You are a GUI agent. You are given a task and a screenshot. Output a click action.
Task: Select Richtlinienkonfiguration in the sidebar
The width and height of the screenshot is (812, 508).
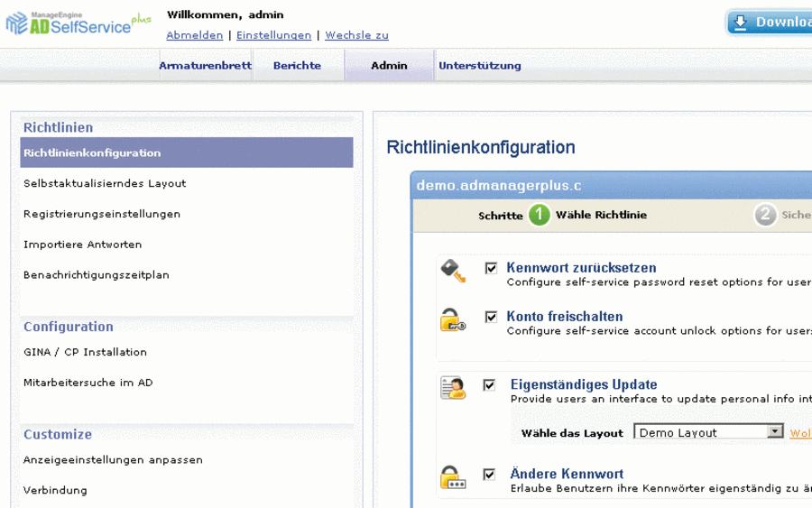pyautogui.click(x=187, y=152)
